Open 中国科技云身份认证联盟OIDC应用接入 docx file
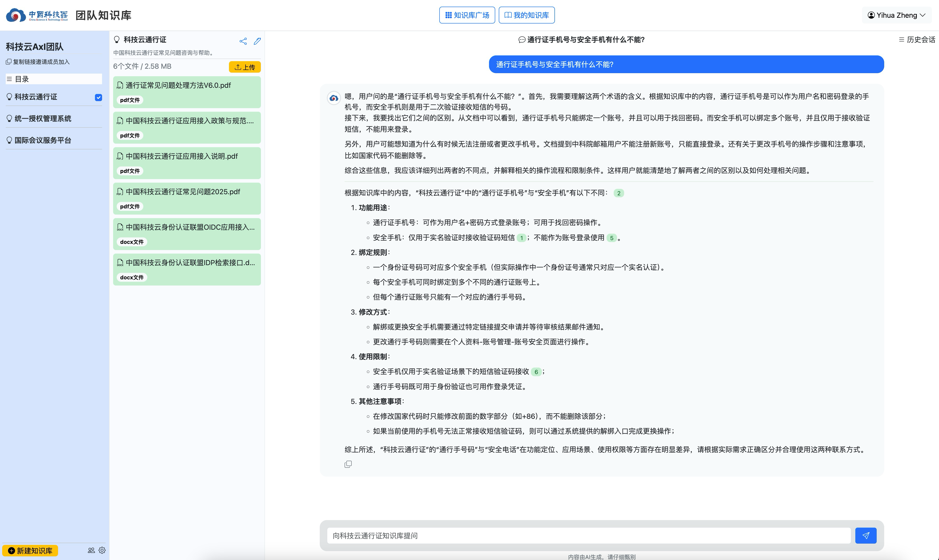This screenshot has width=939, height=560. [187, 234]
